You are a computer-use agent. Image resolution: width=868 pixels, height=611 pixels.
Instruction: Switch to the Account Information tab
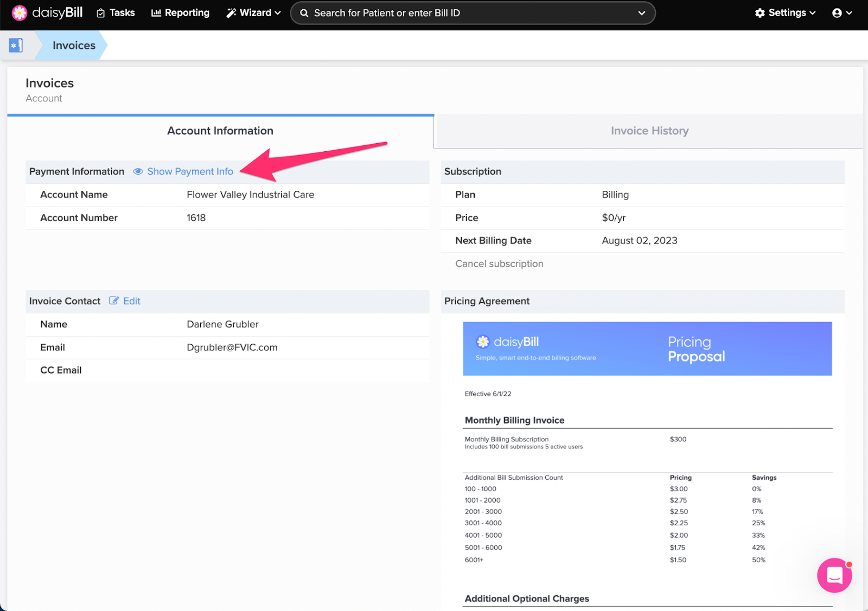click(220, 131)
